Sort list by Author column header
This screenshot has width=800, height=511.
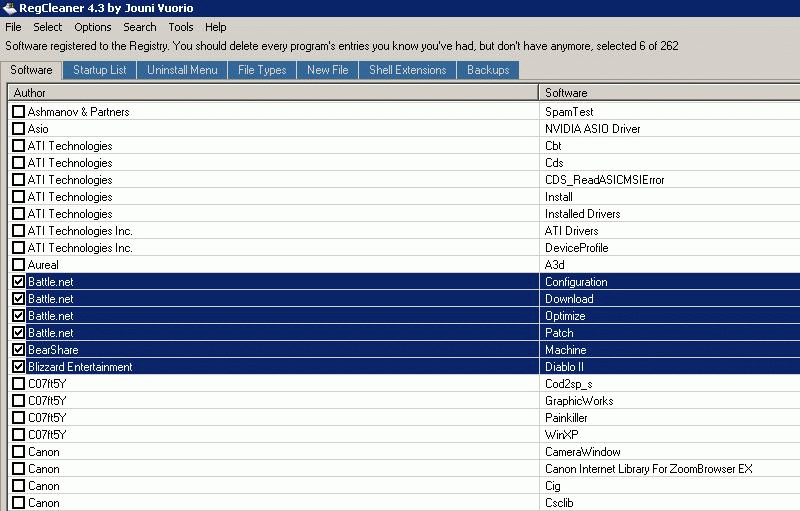[x=273, y=92]
